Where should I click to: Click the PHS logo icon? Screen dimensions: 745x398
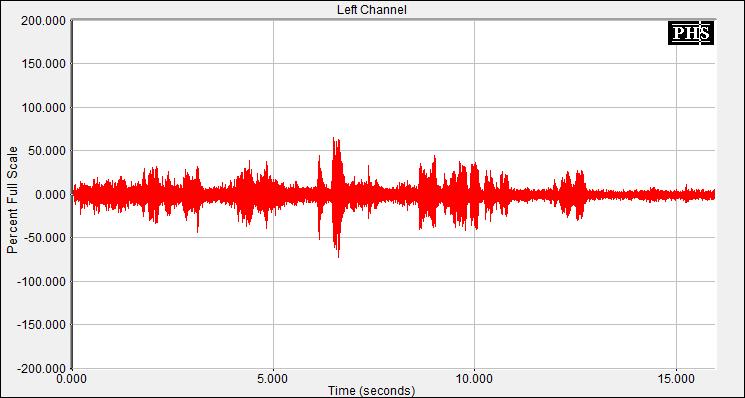(691, 33)
